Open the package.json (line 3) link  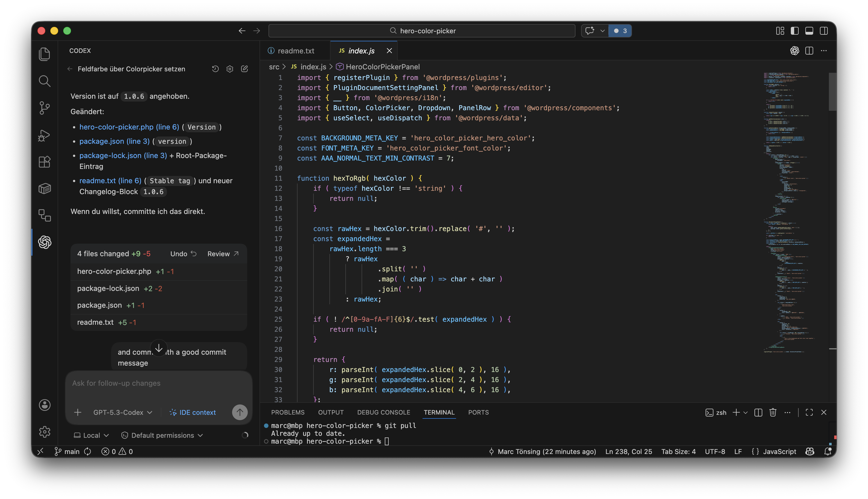[x=114, y=141]
